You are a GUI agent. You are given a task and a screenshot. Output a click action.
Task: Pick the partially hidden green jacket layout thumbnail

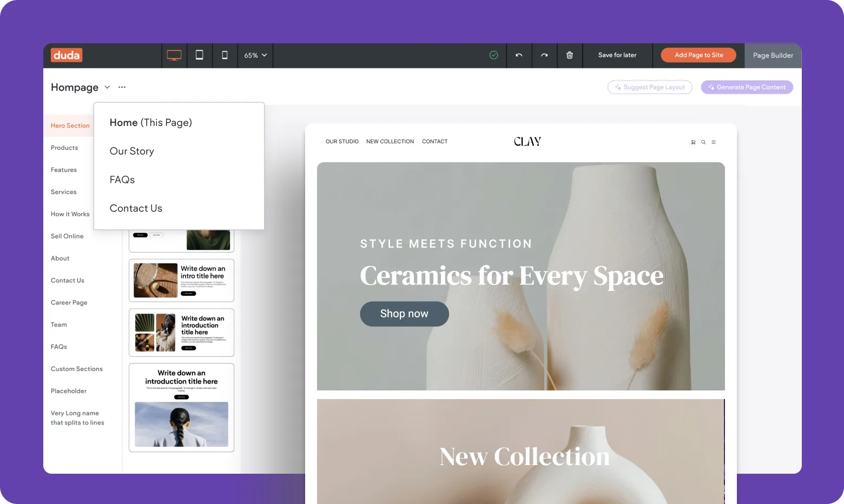181,241
